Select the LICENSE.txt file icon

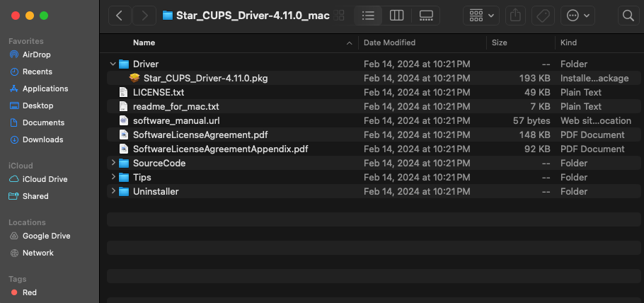coord(124,92)
